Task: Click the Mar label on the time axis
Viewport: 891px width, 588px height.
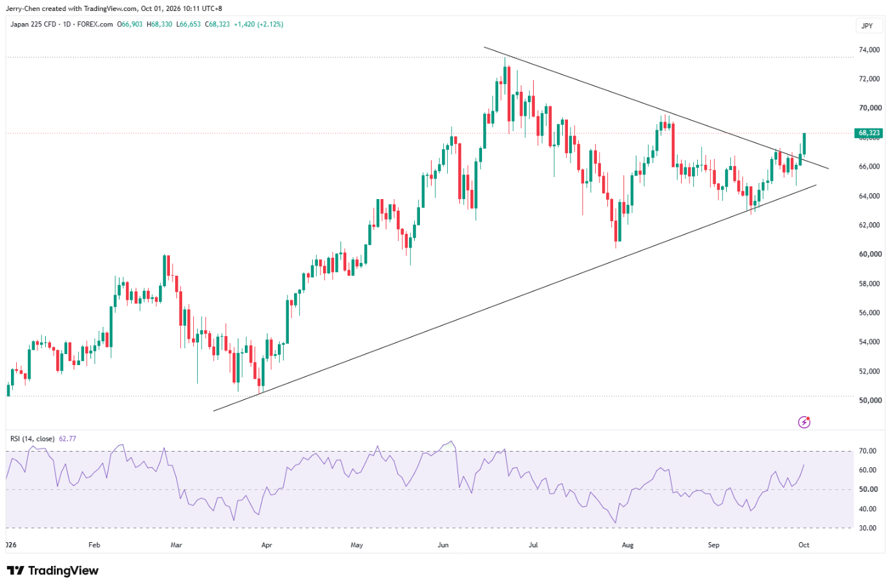Action: coord(176,545)
